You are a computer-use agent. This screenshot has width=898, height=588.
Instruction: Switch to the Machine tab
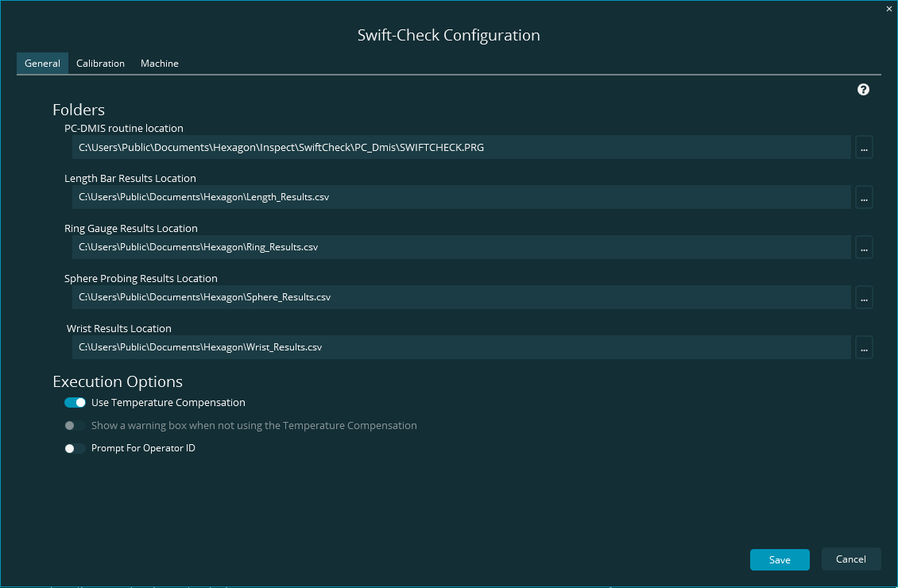click(x=159, y=63)
